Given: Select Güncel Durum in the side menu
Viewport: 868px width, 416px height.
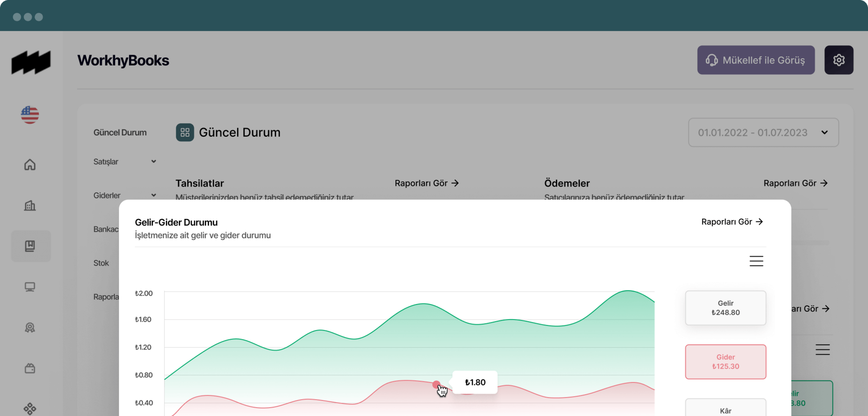Looking at the screenshot, I should point(120,132).
